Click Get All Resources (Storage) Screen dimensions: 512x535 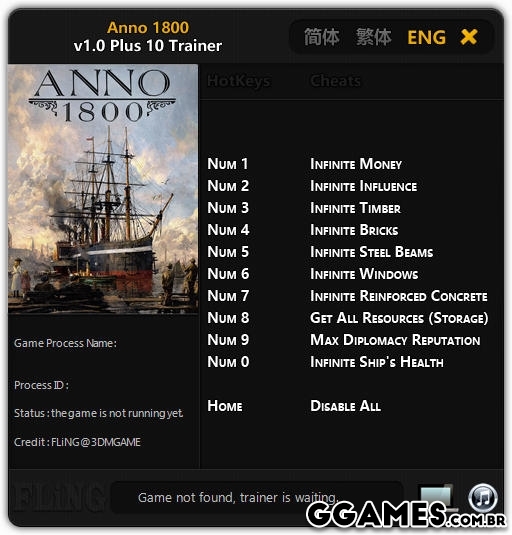399,318
